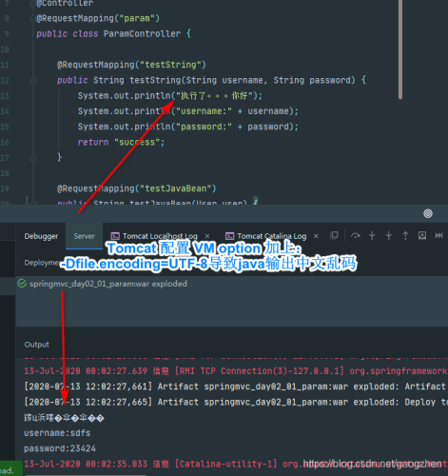
Task: Close the Tomcat Catalina Log tab
Action: (316, 236)
